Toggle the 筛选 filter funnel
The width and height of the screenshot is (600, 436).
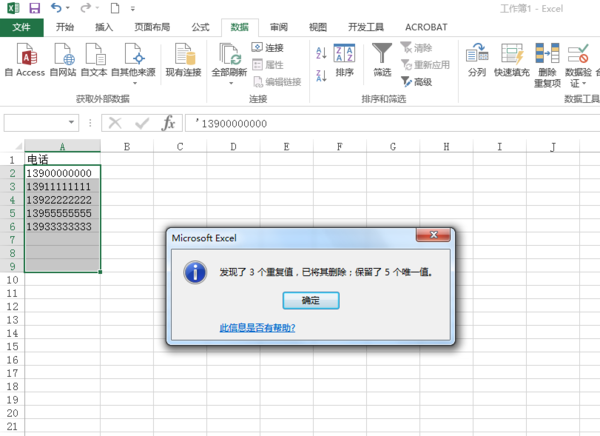pos(382,60)
